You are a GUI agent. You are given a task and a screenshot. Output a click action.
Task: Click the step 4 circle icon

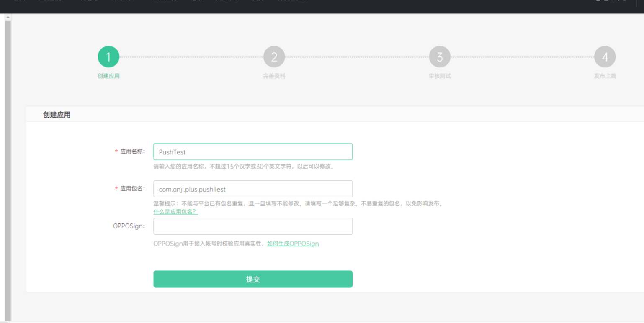point(605,57)
